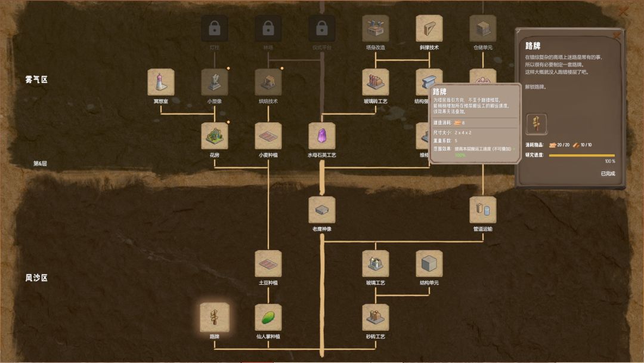Image resolution: width=644 pixels, height=363 pixels.
Task: Click the 结构单元 gray cube icon
Action: point(429,264)
